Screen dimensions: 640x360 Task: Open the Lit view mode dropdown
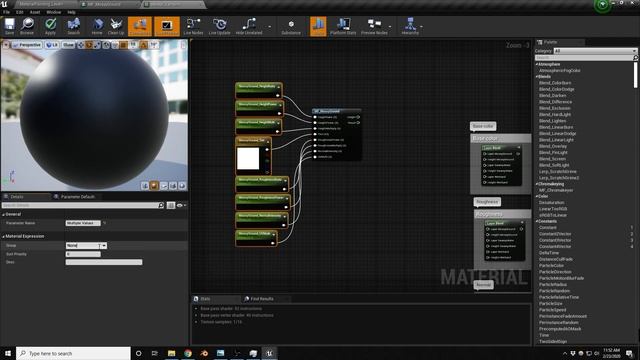[52, 45]
